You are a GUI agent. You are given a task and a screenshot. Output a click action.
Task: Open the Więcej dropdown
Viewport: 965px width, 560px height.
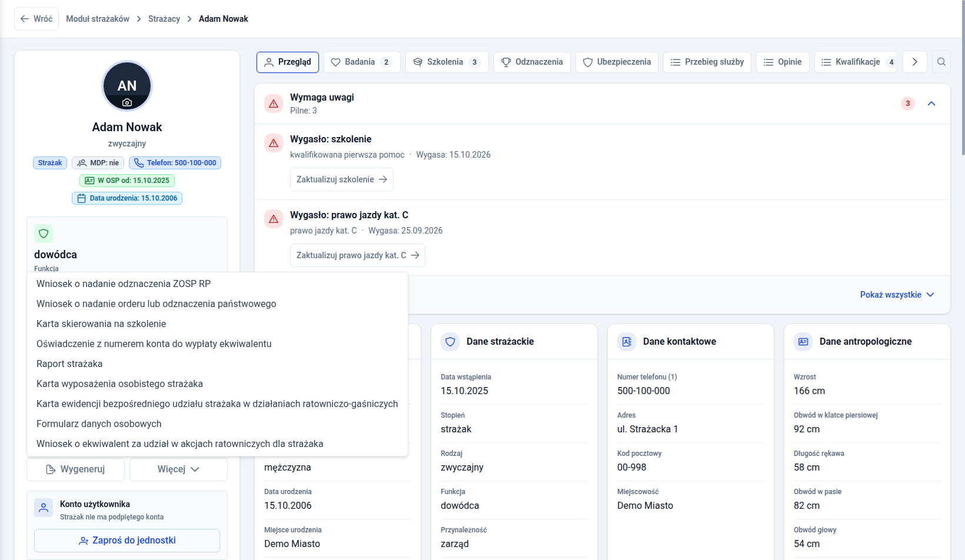[178, 469]
